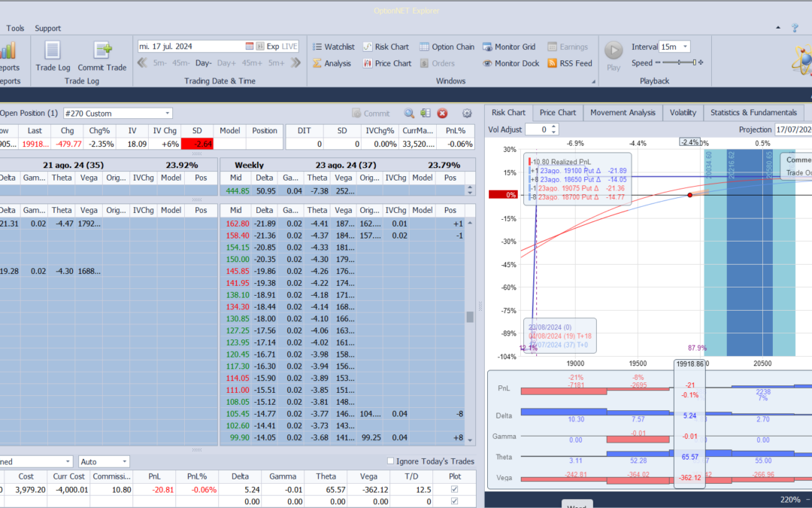Click the Projection date field
Viewport: 812px width, 508px height.
(793, 129)
